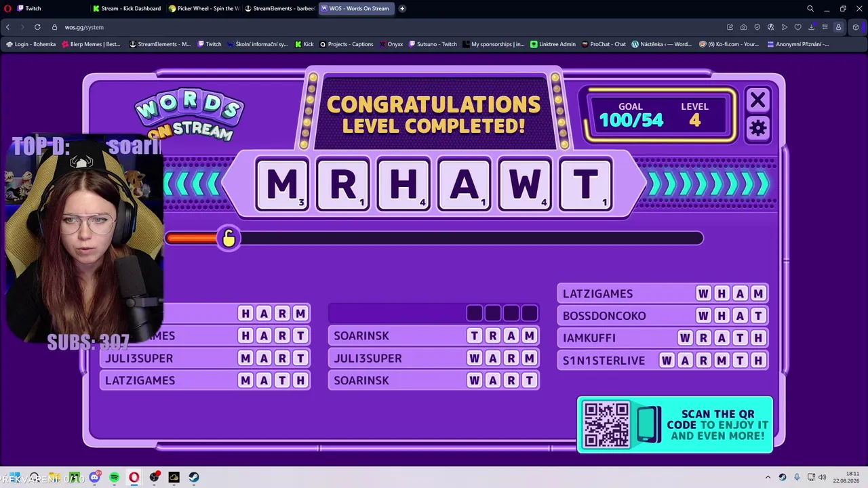868x488 pixels.
Task: Open the Onyxx bookmark
Action: (x=391, y=44)
